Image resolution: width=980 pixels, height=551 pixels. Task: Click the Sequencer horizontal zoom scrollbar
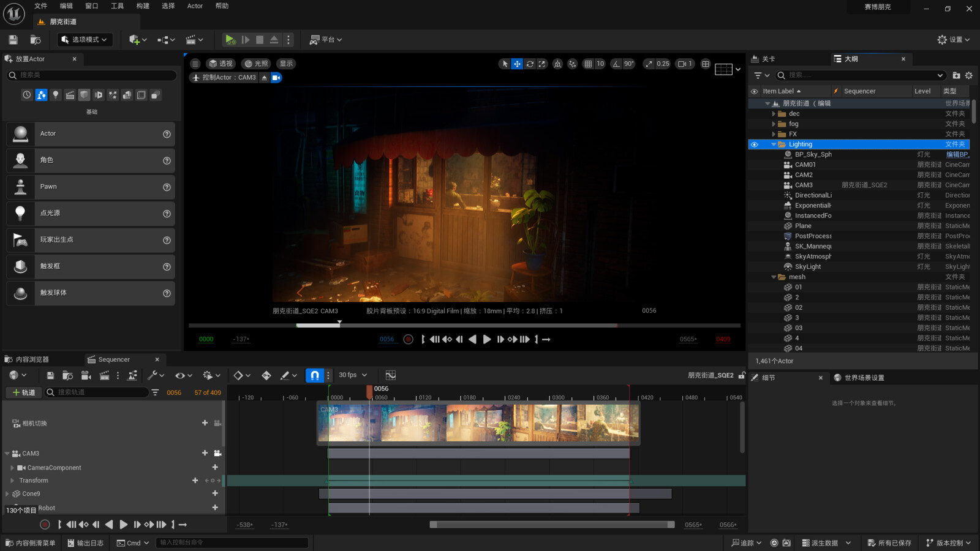[x=552, y=525]
